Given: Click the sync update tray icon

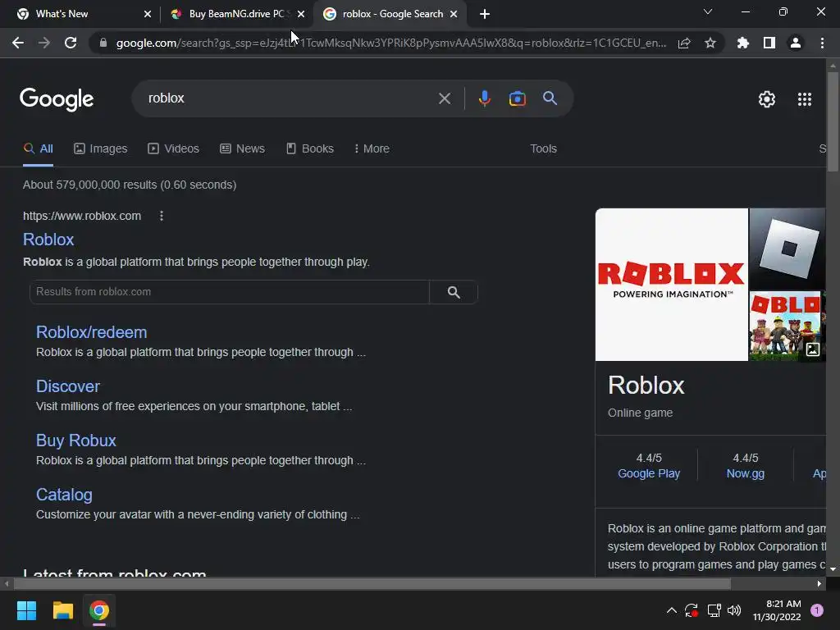Looking at the screenshot, I should pyautogui.click(x=692, y=610).
